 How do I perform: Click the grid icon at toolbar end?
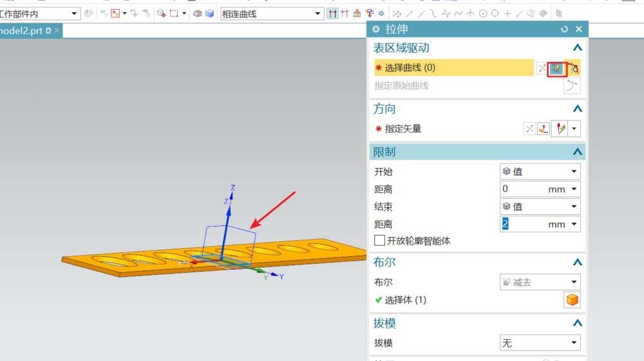point(558,14)
